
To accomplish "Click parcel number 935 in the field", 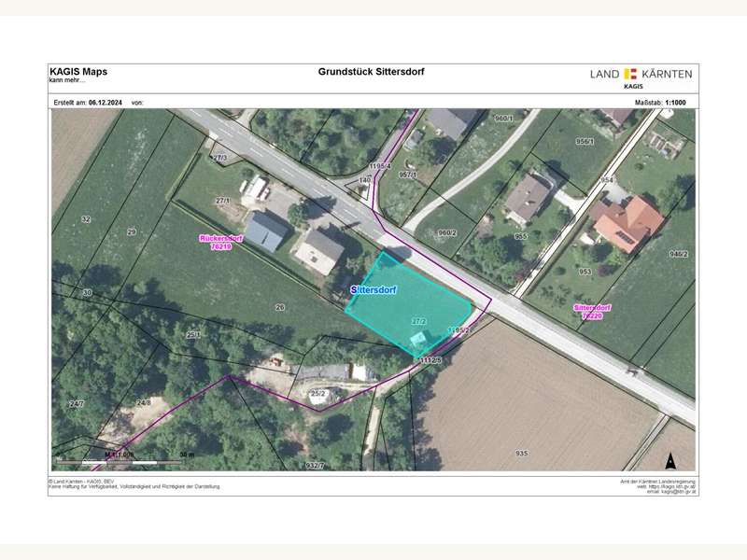I will click(x=521, y=453).
